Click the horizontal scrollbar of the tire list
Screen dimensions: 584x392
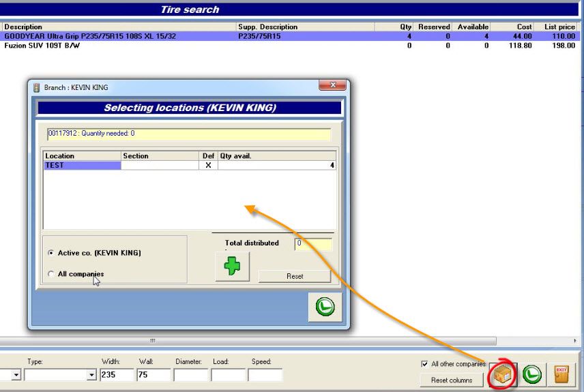(x=248, y=341)
